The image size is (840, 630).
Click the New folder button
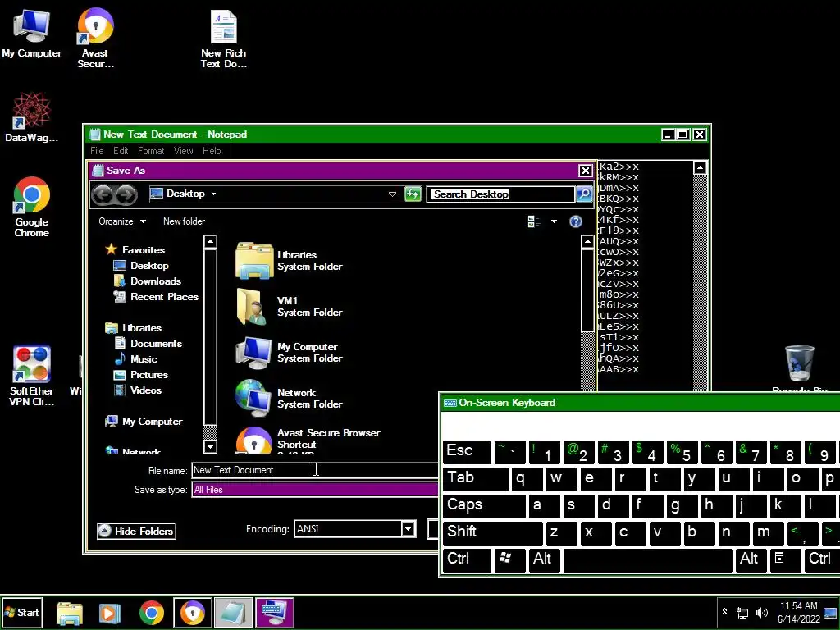pyautogui.click(x=184, y=221)
